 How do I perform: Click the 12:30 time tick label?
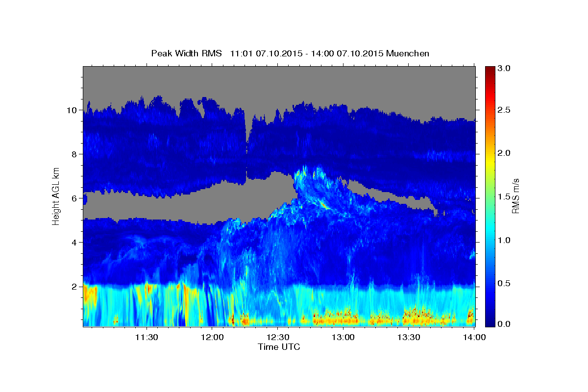point(277,337)
